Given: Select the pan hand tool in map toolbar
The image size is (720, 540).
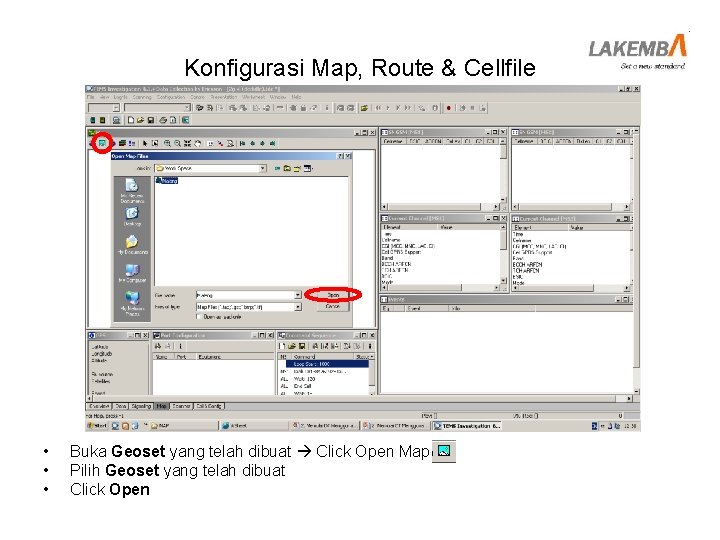Looking at the screenshot, I should click(x=197, y=143).
